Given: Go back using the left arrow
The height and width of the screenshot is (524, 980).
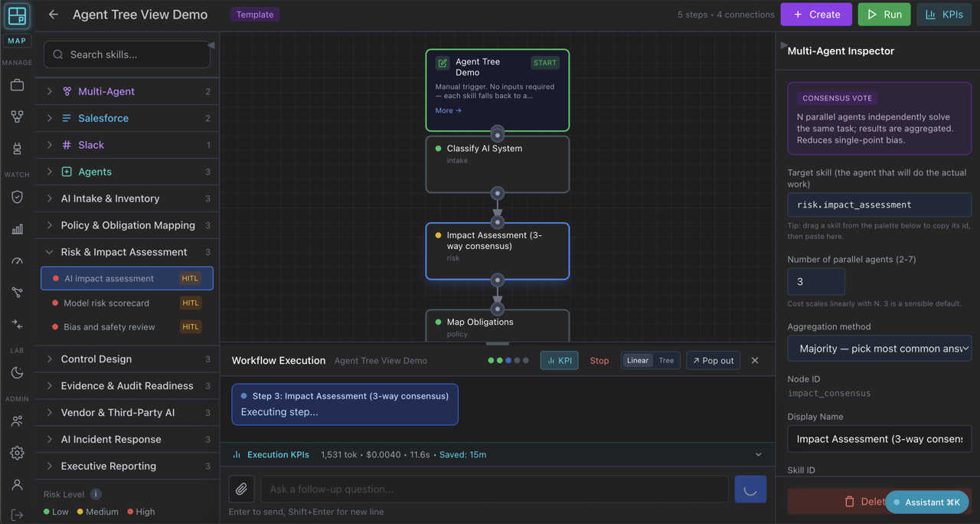Looking at the screenshot, I should coord(53,15).
